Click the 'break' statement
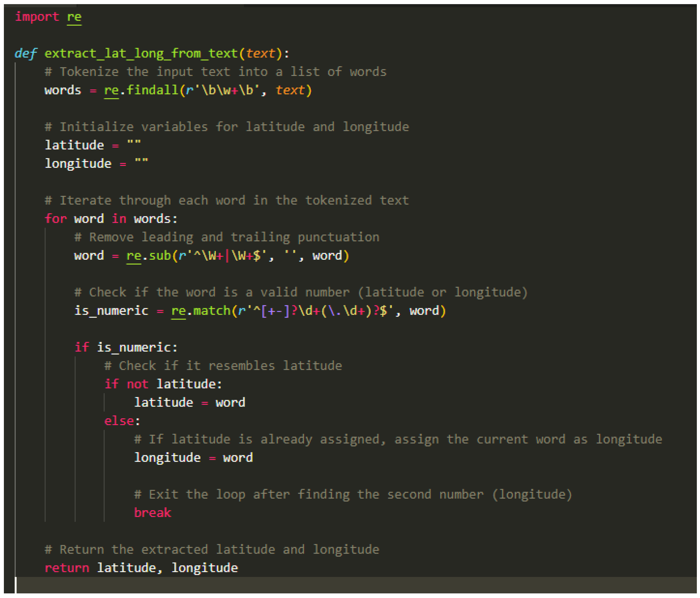 coord(152,513)
